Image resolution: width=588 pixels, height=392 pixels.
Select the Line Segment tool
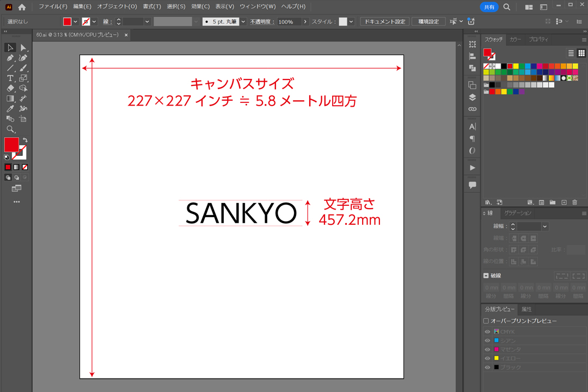(x=10, y=68)
